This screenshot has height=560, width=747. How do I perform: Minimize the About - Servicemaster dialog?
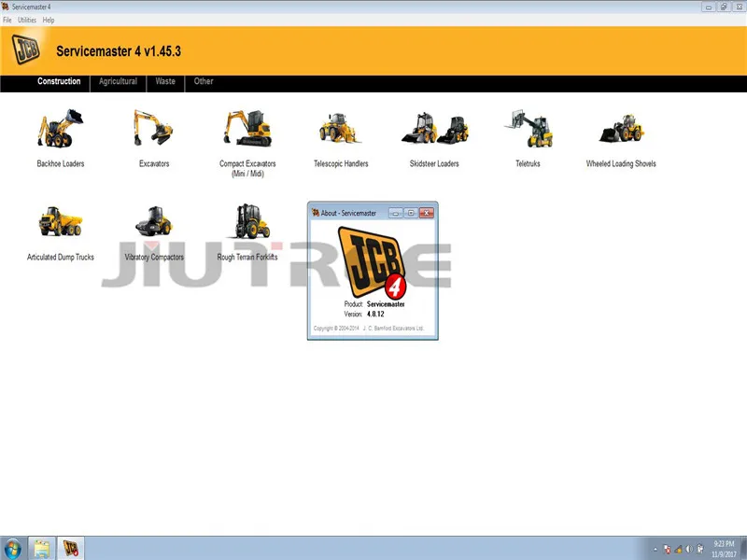coord(395,213)
